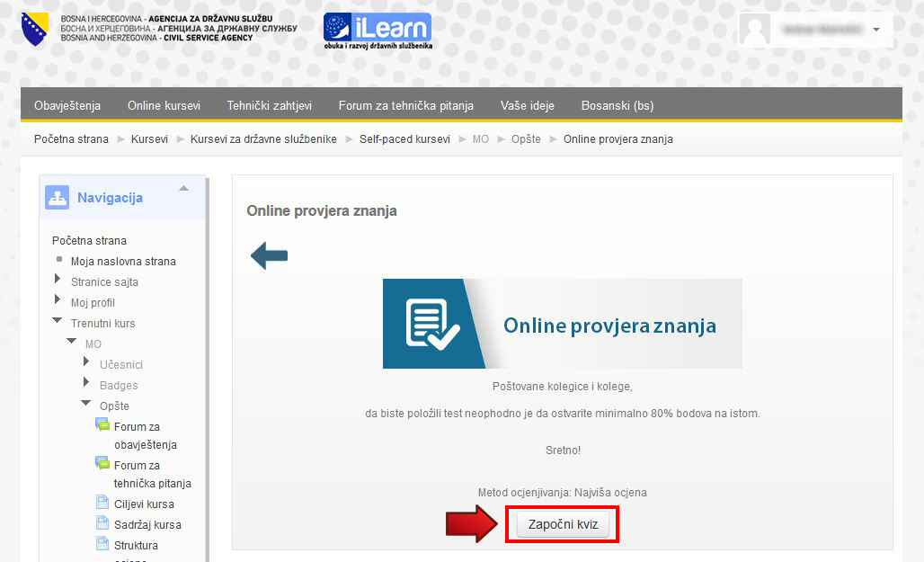Open the user account dropdown arrow
This screenshot has height=562, width=924.
click(876, 30)
